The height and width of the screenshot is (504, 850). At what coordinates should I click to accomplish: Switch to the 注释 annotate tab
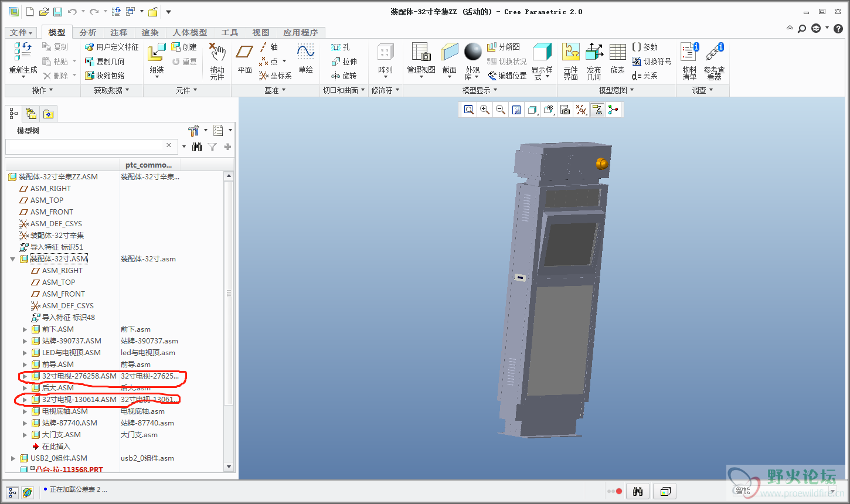(x=119, y=33)
